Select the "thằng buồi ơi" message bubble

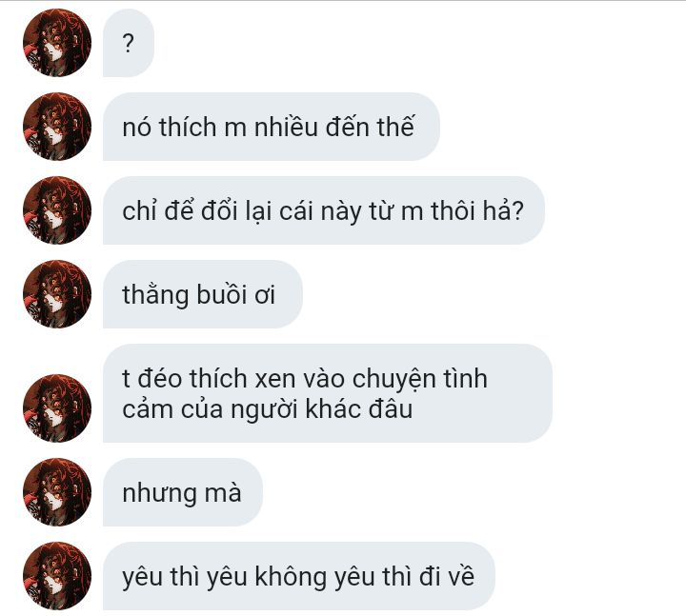tap(203, 294)
